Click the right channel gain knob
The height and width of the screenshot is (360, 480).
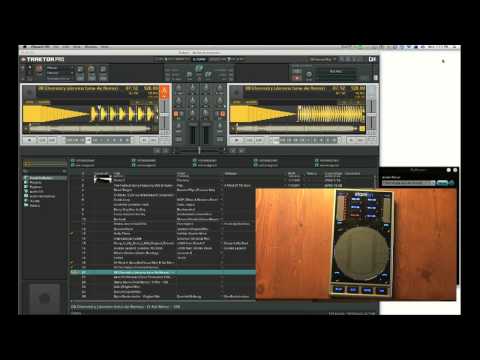click(x=220, y=88)
